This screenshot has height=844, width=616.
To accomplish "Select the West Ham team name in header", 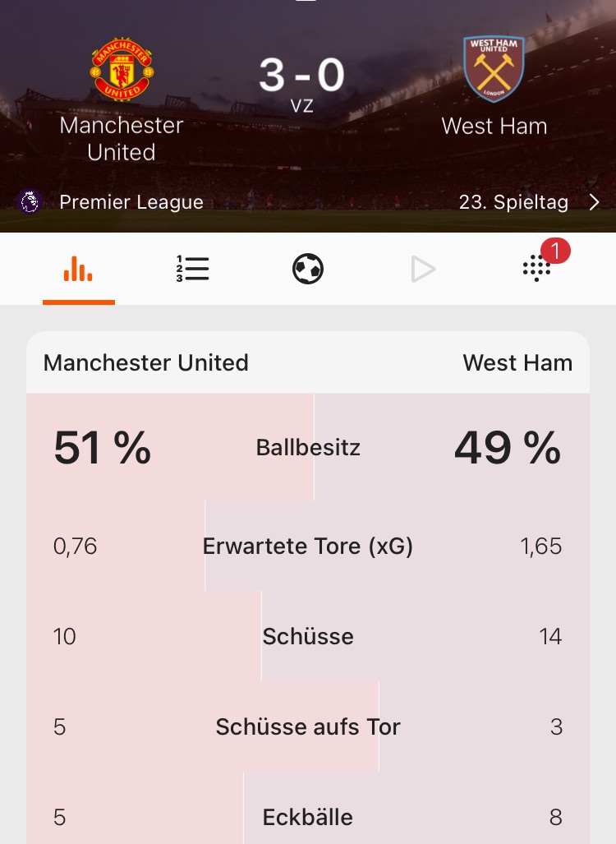I will coord(494,126).
